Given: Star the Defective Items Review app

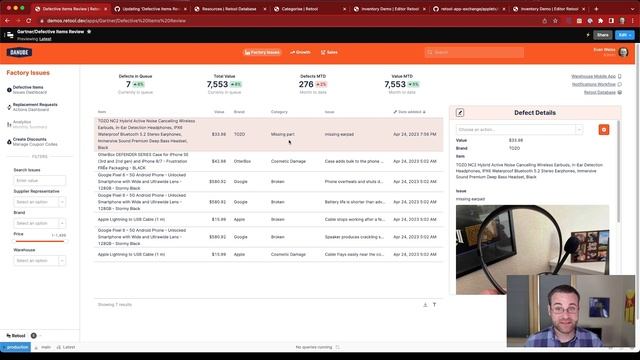Looking at the screenshot, I should [x=89, y=31].
